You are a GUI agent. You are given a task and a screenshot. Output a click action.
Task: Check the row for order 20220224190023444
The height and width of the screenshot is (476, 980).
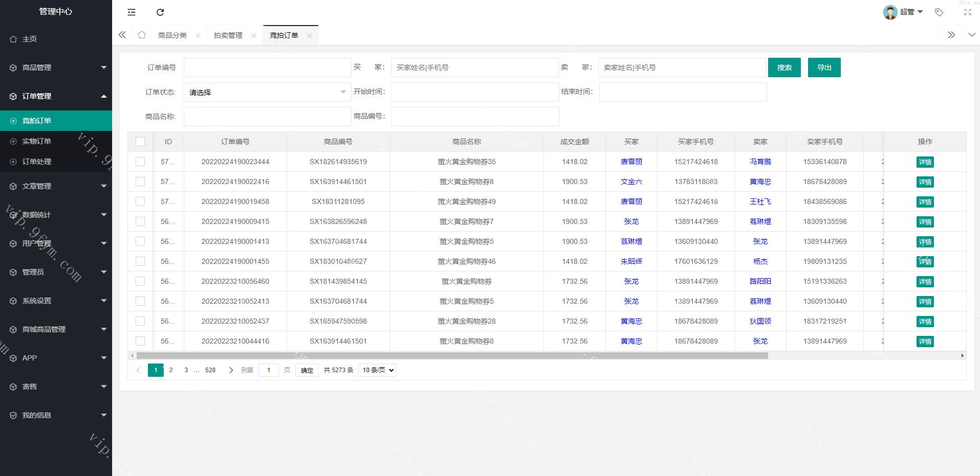tap(140, 162)
